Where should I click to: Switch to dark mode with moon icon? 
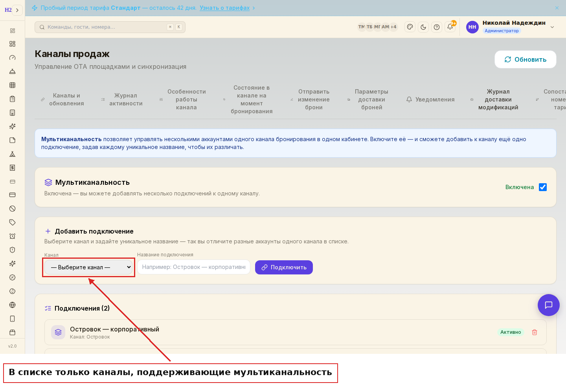click(x=423, y=27)
